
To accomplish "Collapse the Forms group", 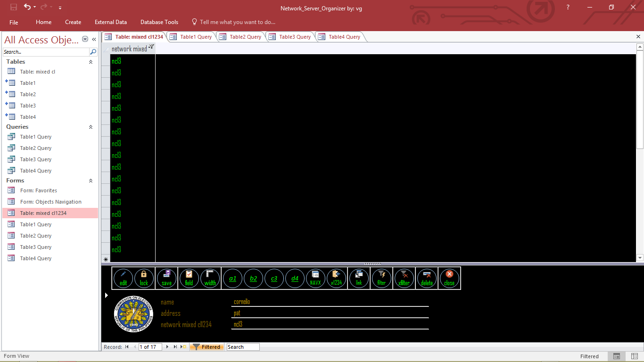I will pyautogui.click(x=91, y=181).
